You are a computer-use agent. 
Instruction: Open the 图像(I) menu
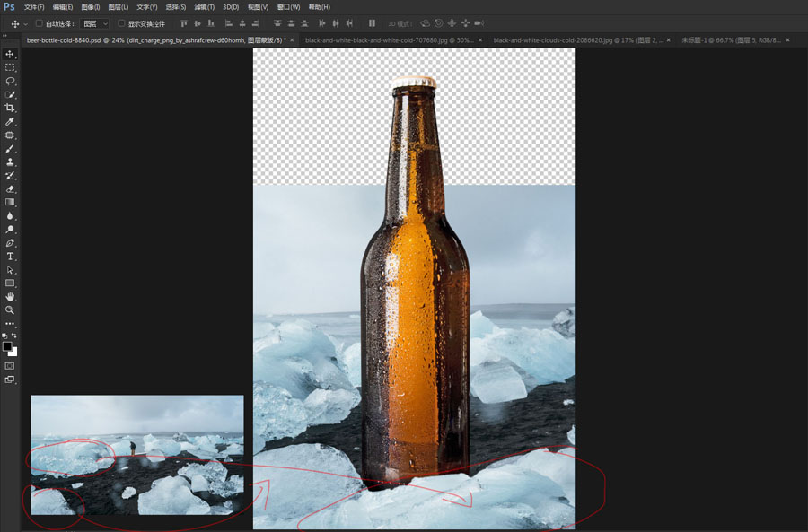coord(90,7)
